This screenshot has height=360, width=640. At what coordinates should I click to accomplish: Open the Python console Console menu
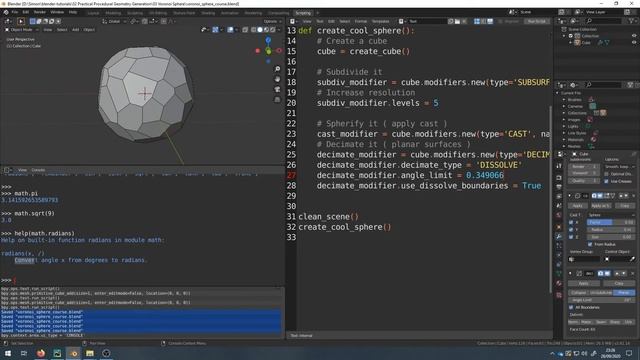(x=38, y=170)
